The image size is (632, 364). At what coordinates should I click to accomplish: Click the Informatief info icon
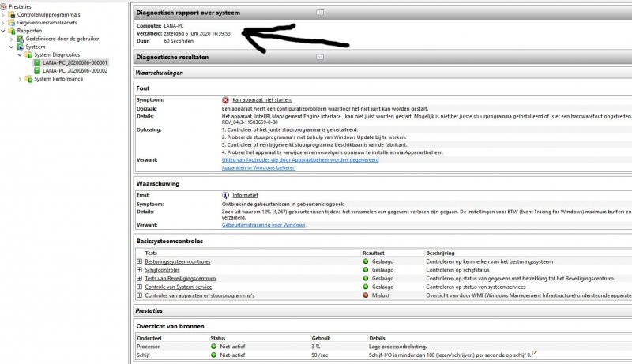pyautogui.click(x=226, y=195)
